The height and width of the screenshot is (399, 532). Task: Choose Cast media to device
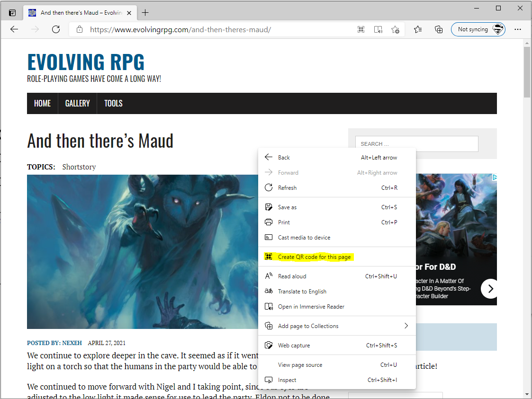[x=337, y=237]
